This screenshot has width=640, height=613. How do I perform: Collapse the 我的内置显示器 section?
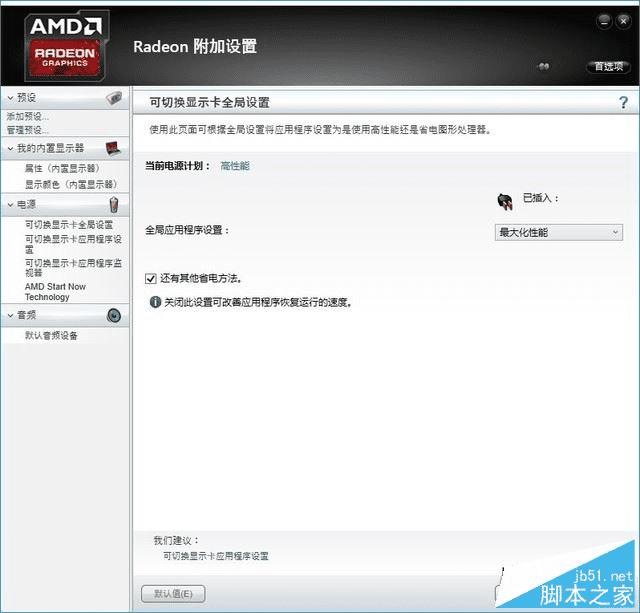[x=11, y=149]
